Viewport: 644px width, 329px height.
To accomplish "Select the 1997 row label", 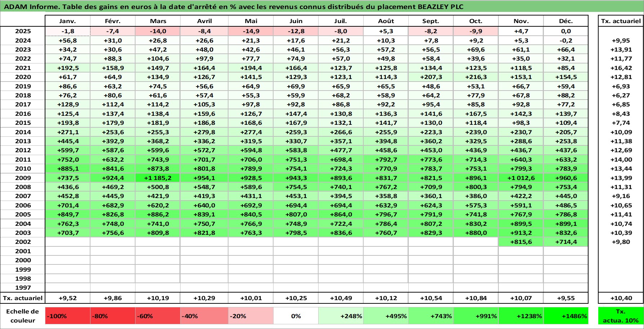I will (x=23, y=288).
